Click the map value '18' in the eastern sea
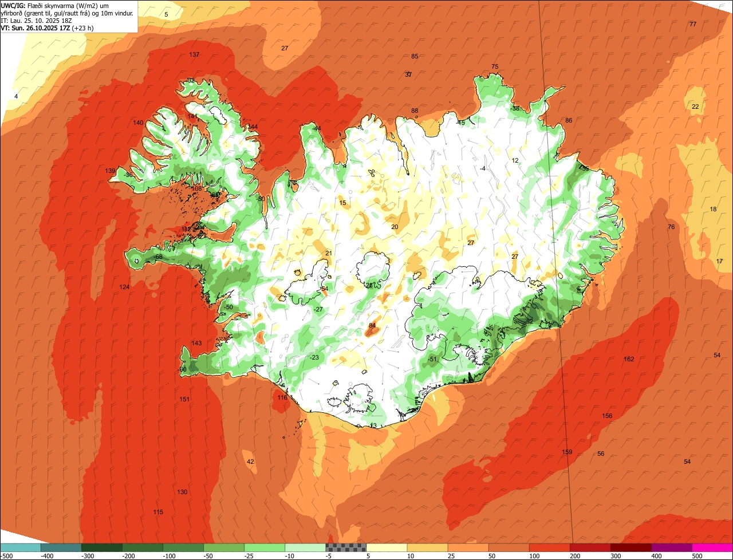This screenshot has width=733, height=560. 713,209
